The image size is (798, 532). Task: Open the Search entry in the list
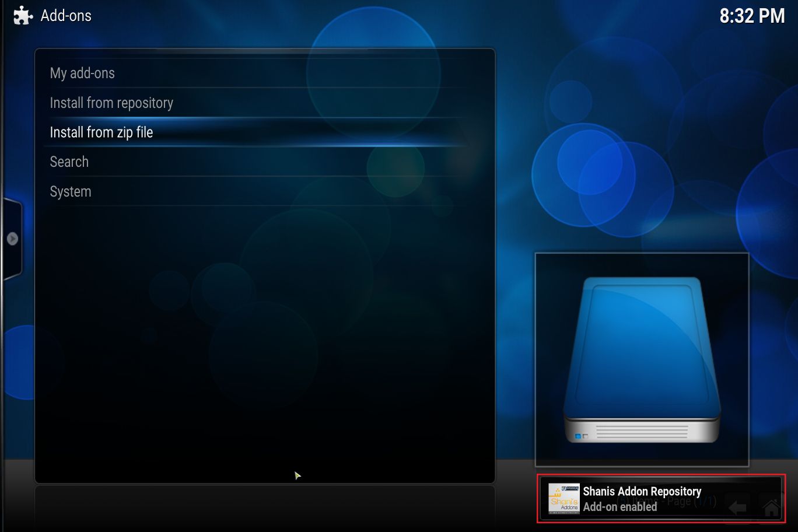tap(69, 162)
